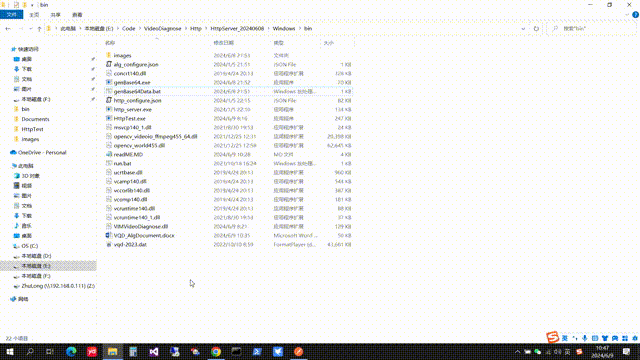Open address bar history dropdown
Screen dimensions: 640x360
point(523,29)
